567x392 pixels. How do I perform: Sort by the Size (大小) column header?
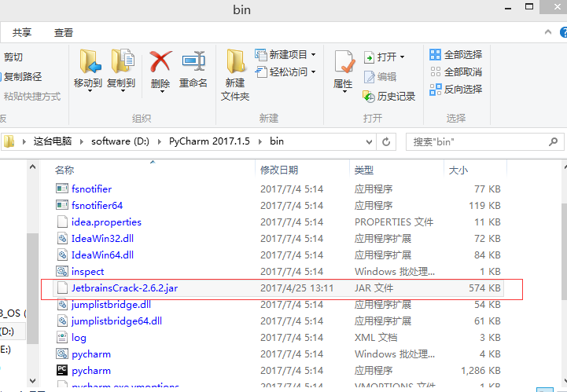[x=458, y=170]
